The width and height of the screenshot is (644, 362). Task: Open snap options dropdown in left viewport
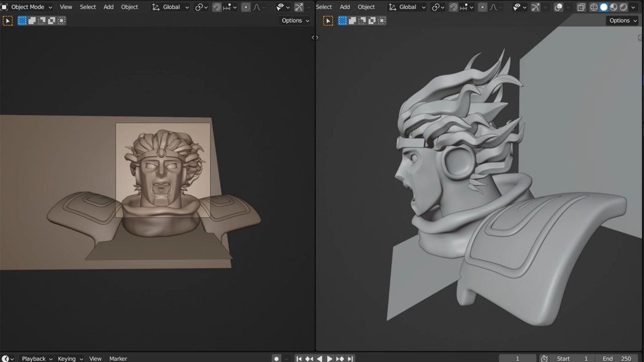click(x=230, y=7)
